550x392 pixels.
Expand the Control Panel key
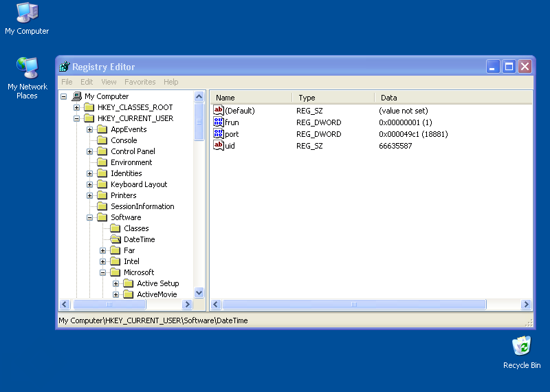point(90,151)
